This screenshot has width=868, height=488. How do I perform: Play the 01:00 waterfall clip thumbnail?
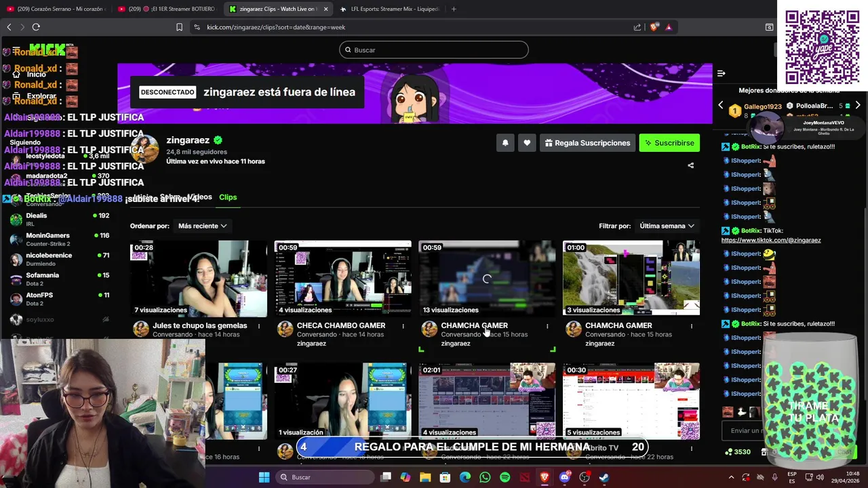coord(631,279)
